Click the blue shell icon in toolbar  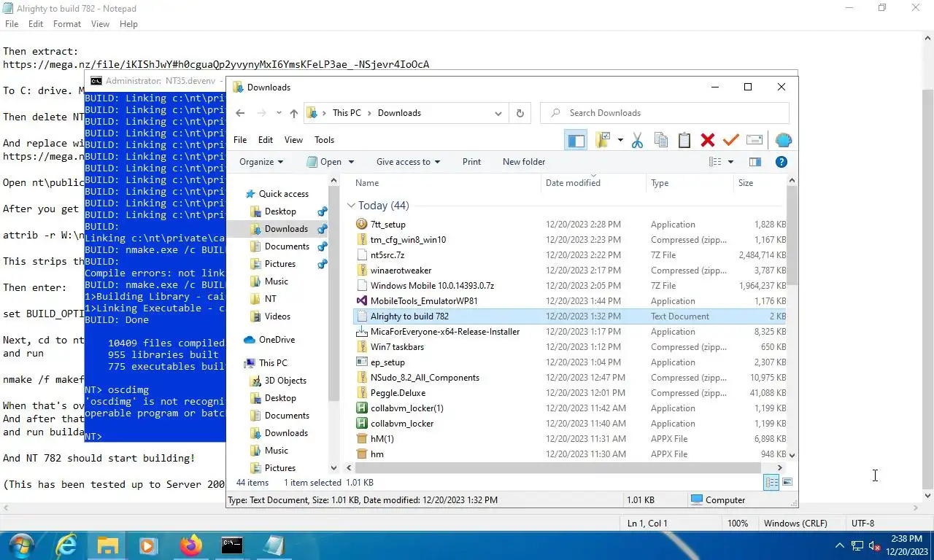pyautogui.click(x=783, y=141)
